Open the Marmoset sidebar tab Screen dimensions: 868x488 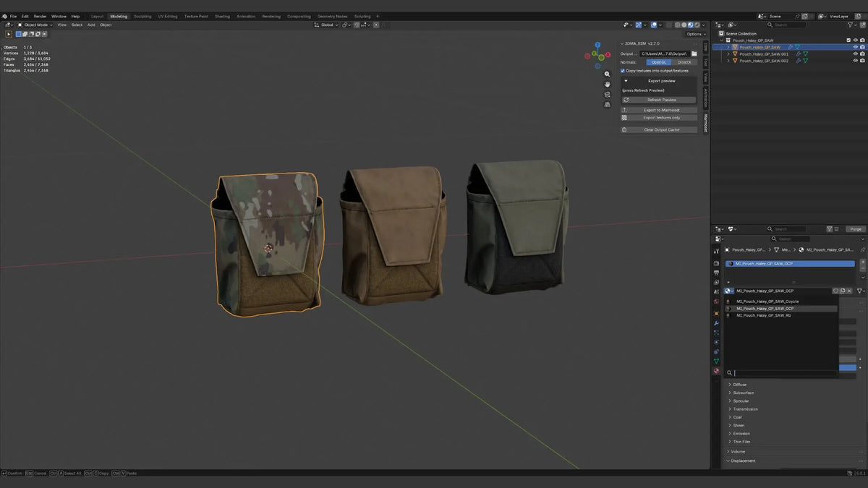pos(706,123)
